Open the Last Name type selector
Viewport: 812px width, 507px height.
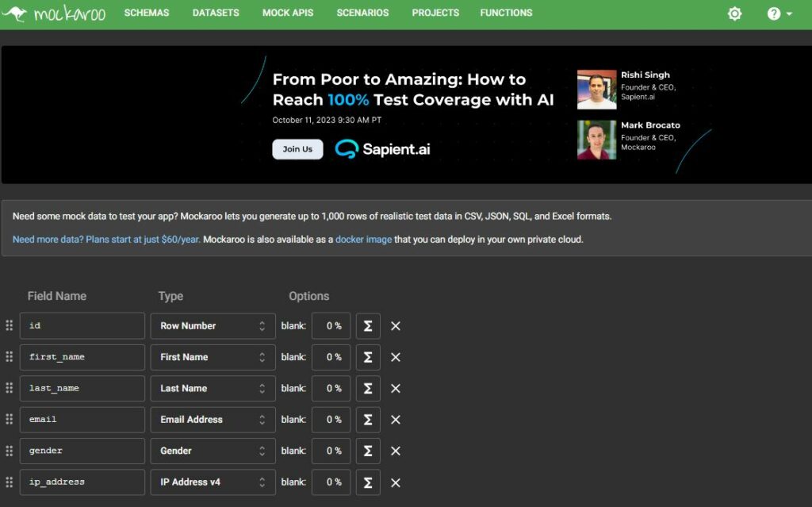coord(213,388)
